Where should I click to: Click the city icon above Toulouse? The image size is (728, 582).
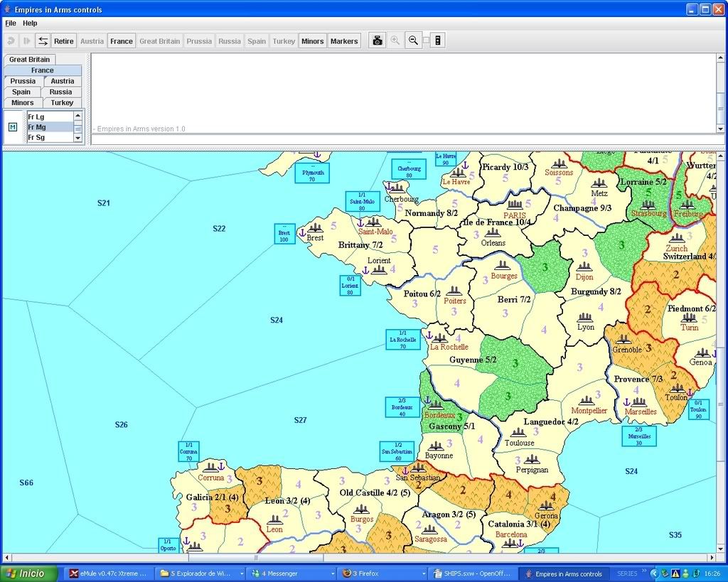point(518,433)
